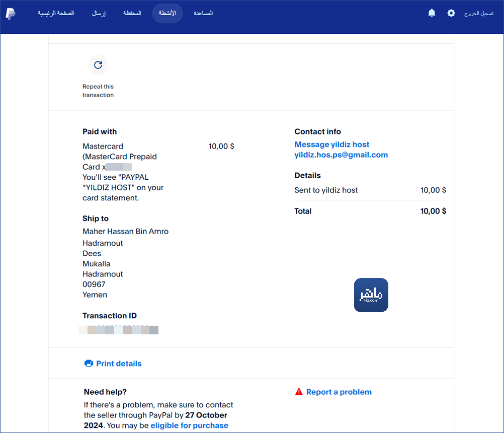Go to الصفحة الرئيسية home tab
Viewport: 504px width, 433px height.
(x=56, y=13)
